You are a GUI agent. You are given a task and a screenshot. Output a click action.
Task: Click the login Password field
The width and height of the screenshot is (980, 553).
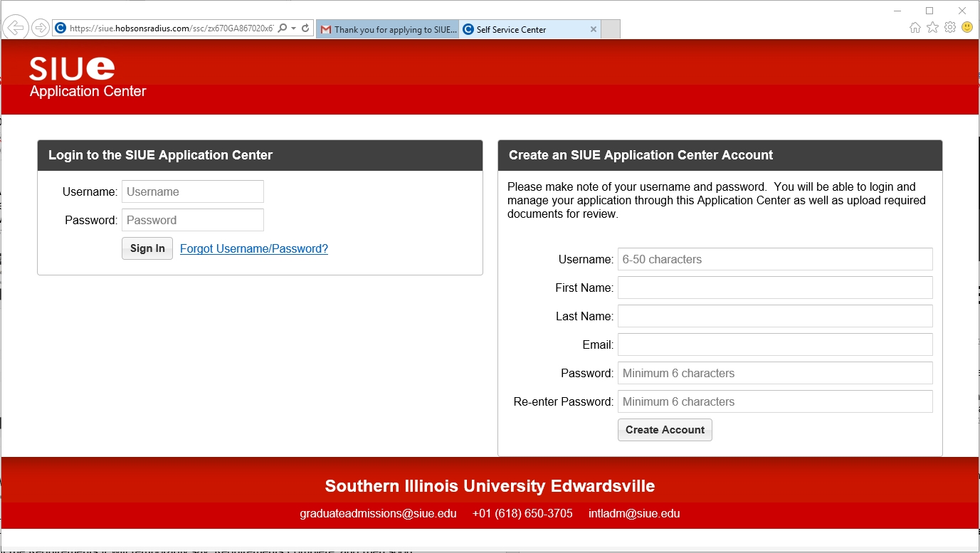tap(193, 220)
